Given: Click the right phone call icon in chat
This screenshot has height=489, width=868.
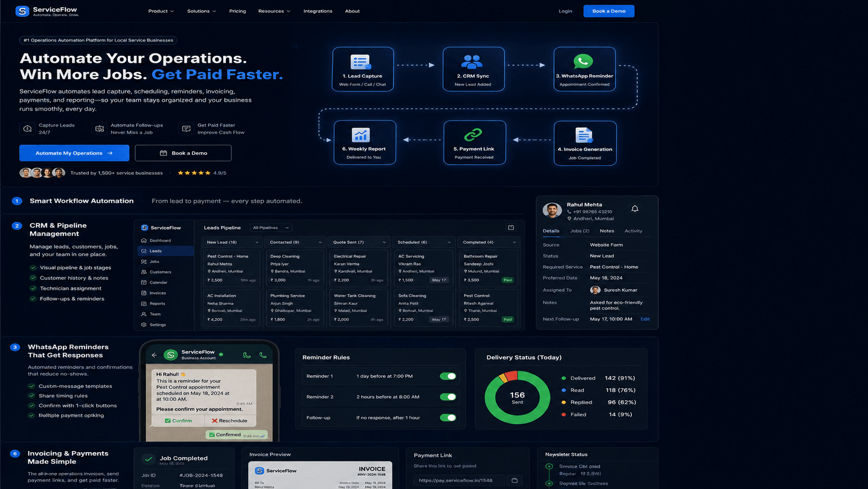Looking at the screenshot, I should pyautogui.click(x=263, y=355).
